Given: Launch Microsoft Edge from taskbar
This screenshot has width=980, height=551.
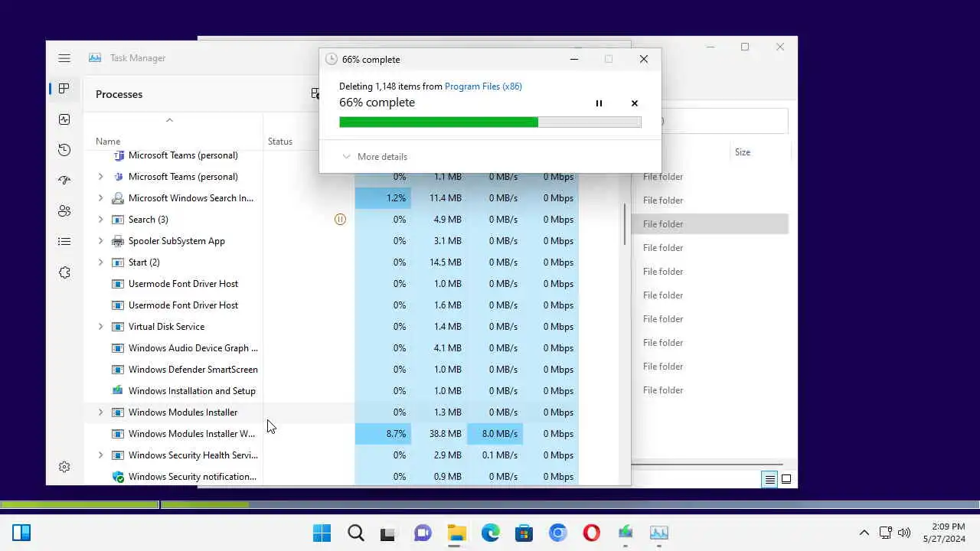Looking at the screenshot, I should pyautogui.click(x=491, y=533).
